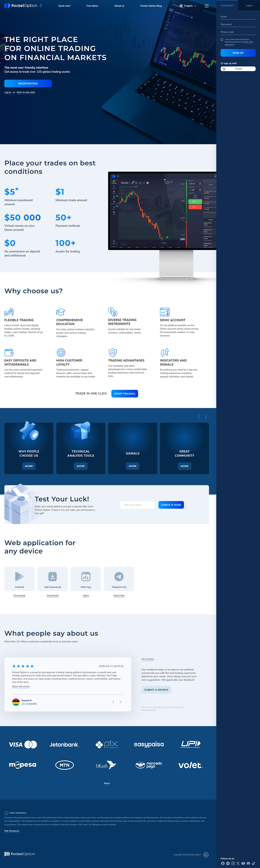Image resolution: width=260 pixels, height=868 pixels.
Task: Click the Demo Account chart icon
Action: 164,312
